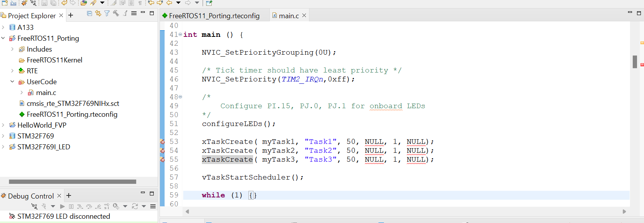The height and width of the screenshot is (223, 644).
Task: Switch to the FreeRTOS11_Porting.rteconfig editor tab
Action: click(214, 16)
